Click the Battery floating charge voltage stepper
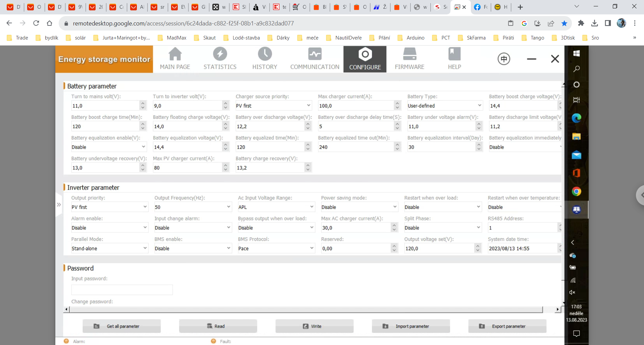This screenshot has width=644, height=345. (x=225, y=127)
